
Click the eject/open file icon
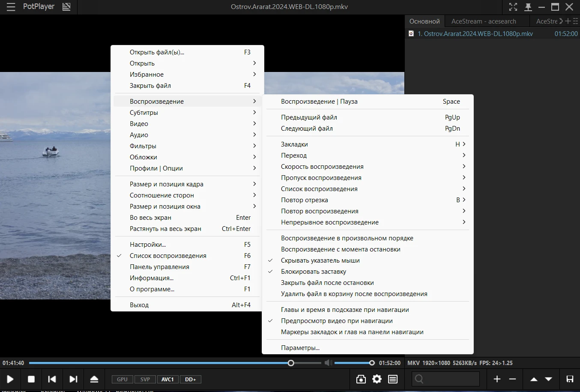point(94,379)
